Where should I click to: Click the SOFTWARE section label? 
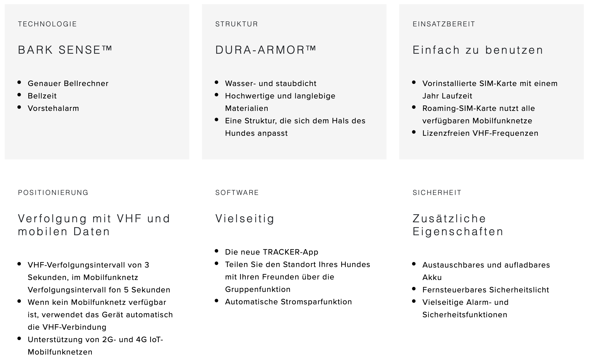237,193
